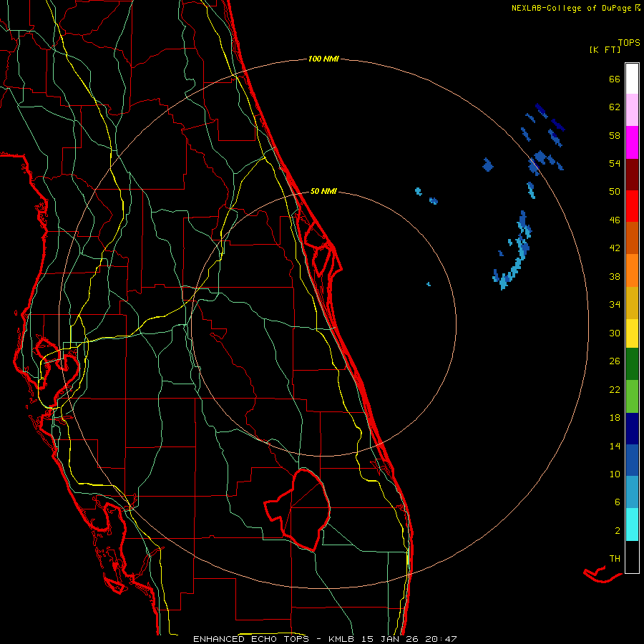This screenshot has height=644, width=644.
Task: Click the legend value '30'
Action: [615, 333]
